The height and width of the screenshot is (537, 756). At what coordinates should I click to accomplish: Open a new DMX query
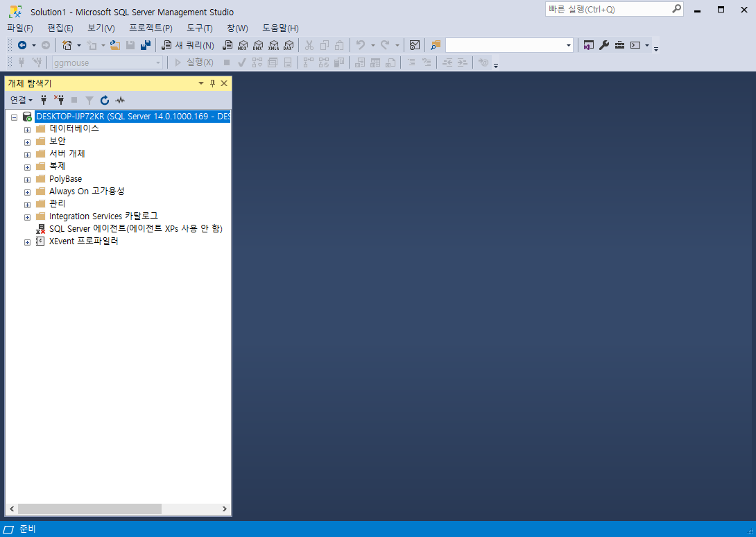[258, 45]
